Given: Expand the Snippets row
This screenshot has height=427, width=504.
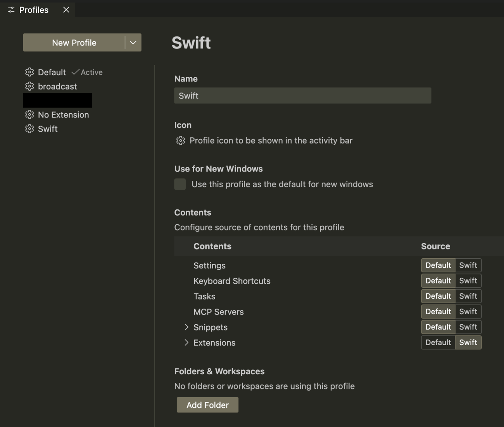Looking at the screenshot, I should pos(186,327).
